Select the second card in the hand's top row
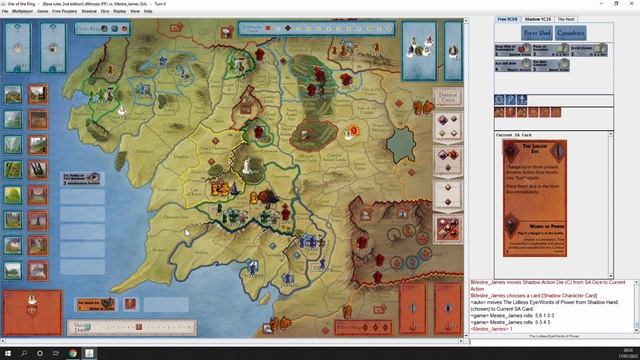This screenshot has width=640, height=360. 551,50
